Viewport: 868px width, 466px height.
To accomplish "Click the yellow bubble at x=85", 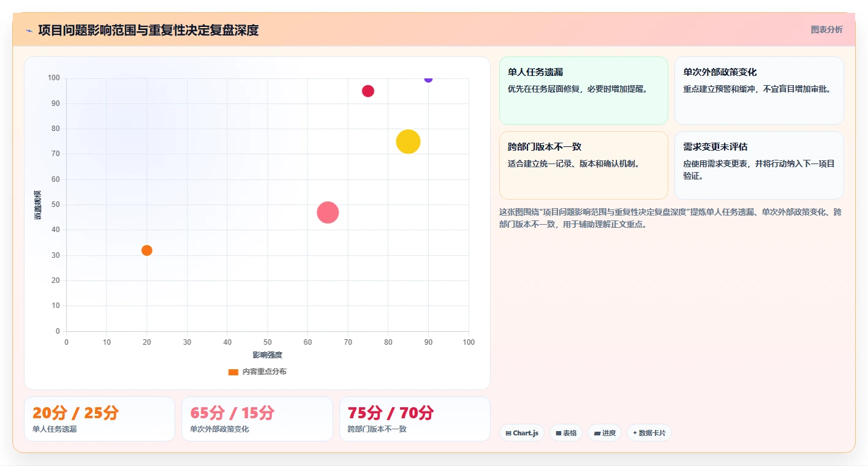I will click(x=408, y=141).
